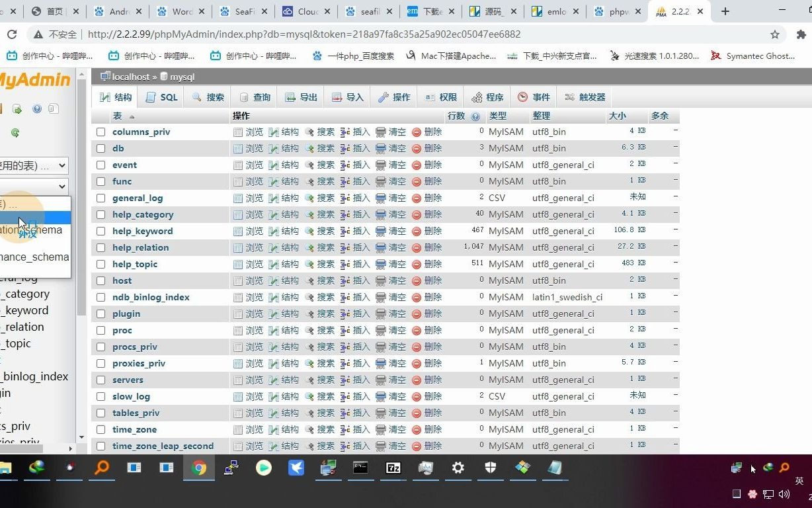Empty the ndb_binlog_index table
Image resolution: width=812 pixels, height=508 pixels.
pos(391,297)
